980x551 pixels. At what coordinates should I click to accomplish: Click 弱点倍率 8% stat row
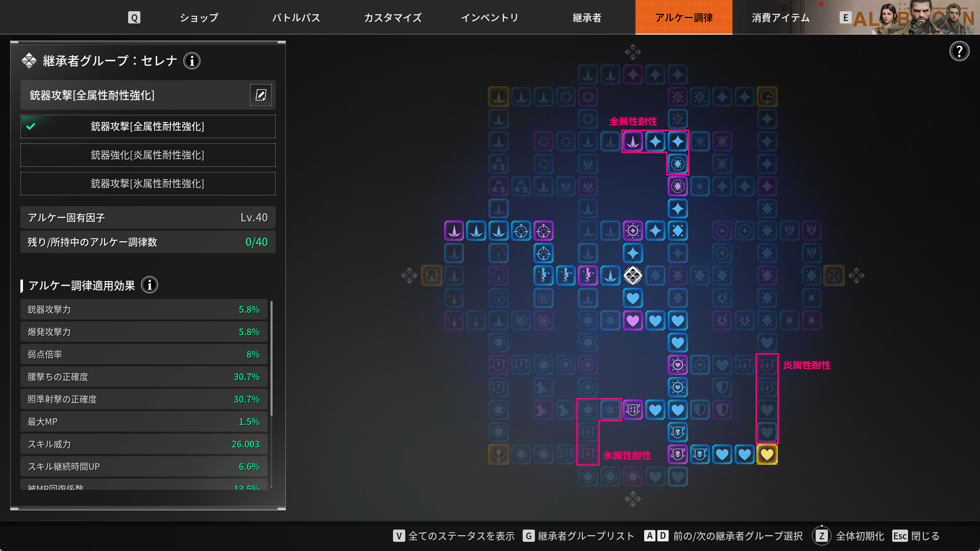[144, 355]
